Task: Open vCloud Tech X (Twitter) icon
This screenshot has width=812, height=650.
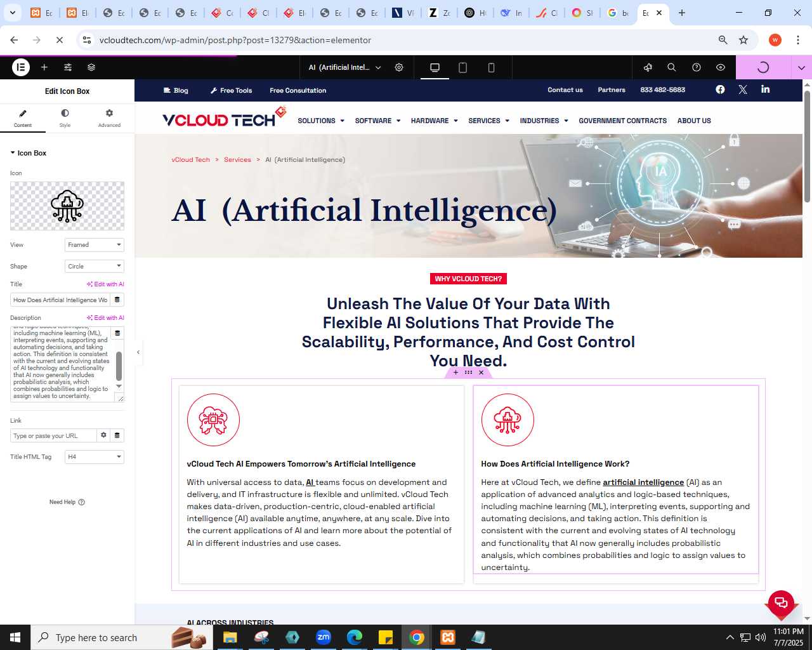Action: point(743,90)
